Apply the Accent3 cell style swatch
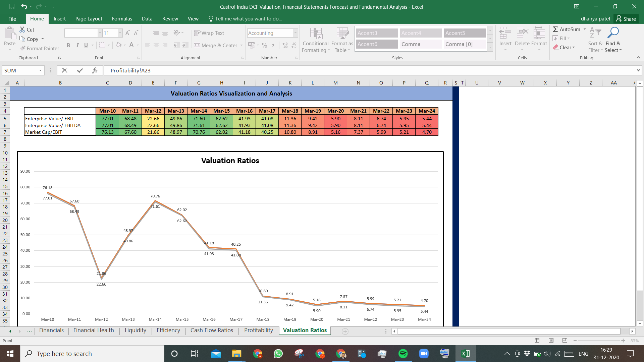Screen dimensions: 644x362 pos(376,33)
